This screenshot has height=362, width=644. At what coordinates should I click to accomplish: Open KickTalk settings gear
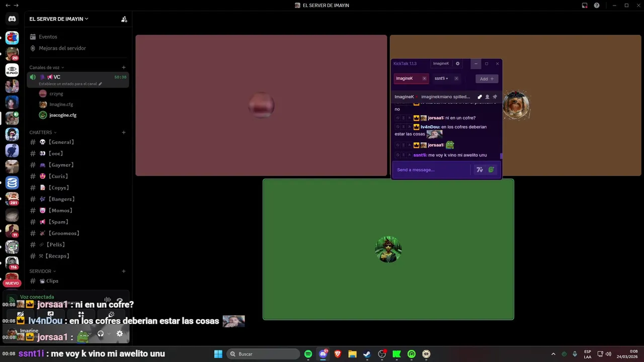tap(457, 64)
